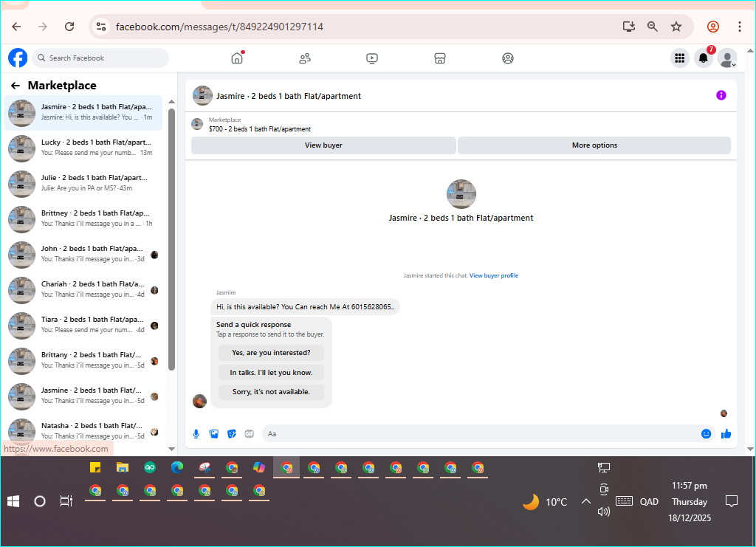Image resolution: width=756 pixels, height=547 pixels.
Task: Open Sticky Notes from taskbar
Action: (95, 467)
